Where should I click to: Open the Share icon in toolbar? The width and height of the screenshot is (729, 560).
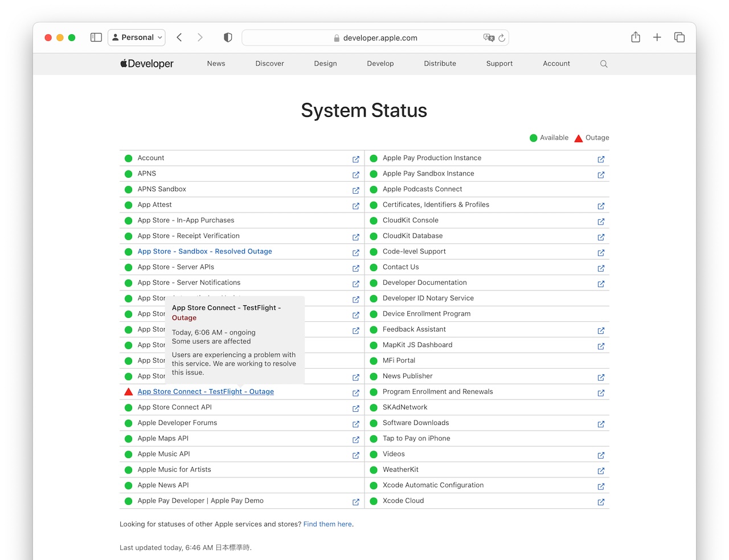[x=636, y=37]
